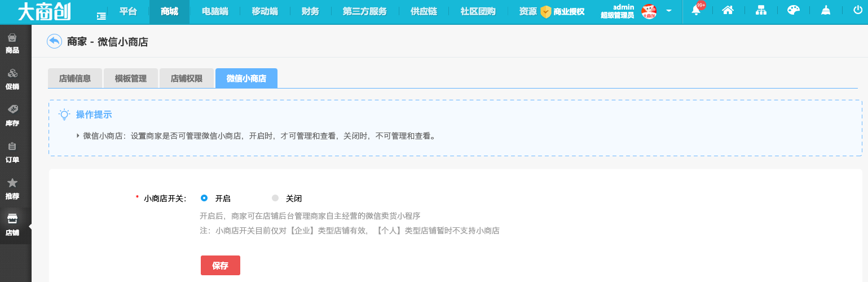Screen dimensions: 868x282
Task: Open the 供应链 top menu
Action: (424, 11)
